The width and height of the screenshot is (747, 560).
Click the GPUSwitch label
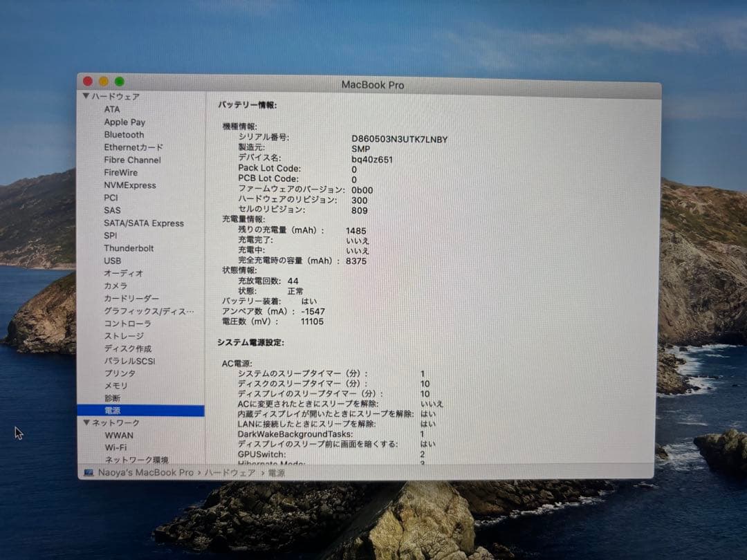(261, 454)
